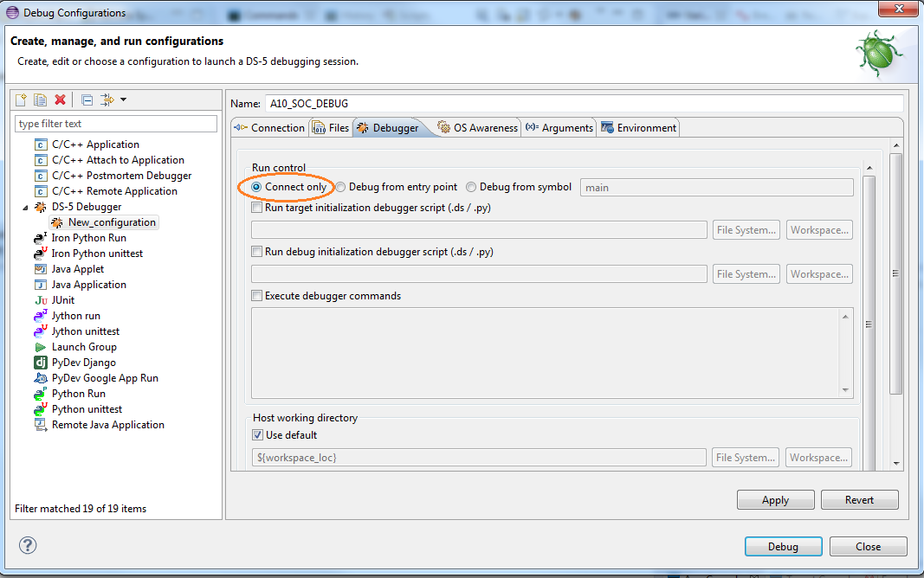Click the Name input field

click(584, 104)
